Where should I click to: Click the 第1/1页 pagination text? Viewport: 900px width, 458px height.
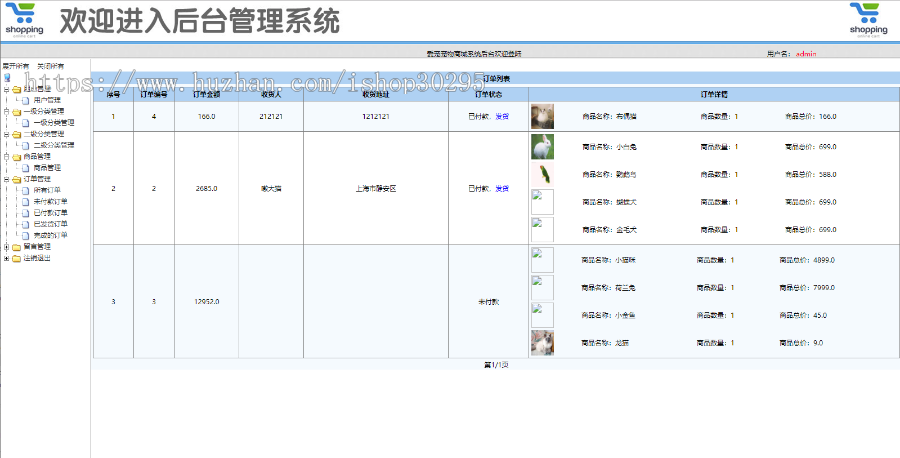point(496,365)
